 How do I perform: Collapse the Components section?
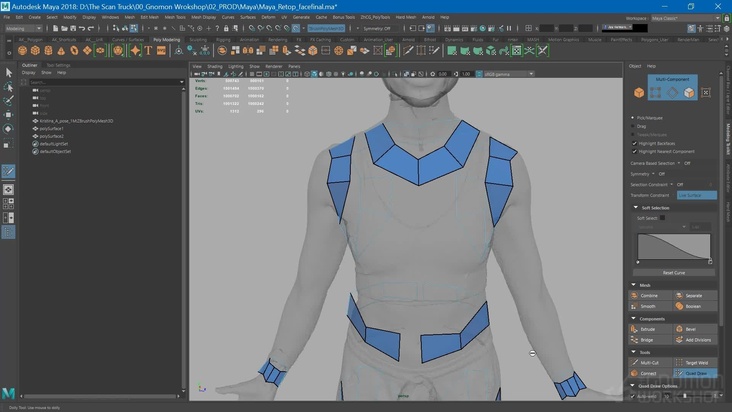(x=633, y=318)
